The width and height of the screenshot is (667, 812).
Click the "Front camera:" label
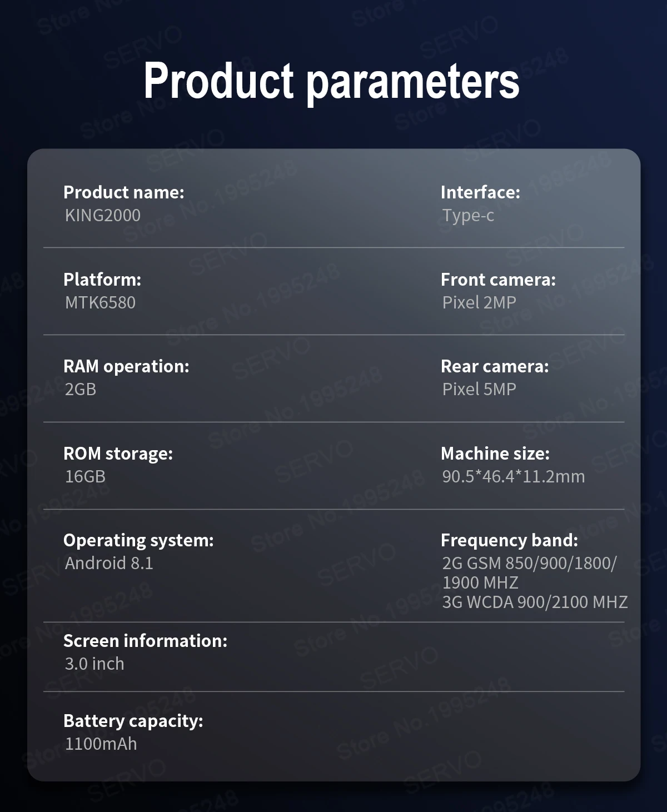[498, 280]
